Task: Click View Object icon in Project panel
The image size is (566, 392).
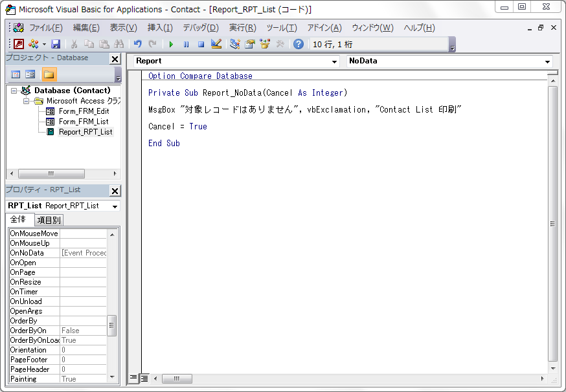Action: tap(30, 74)
